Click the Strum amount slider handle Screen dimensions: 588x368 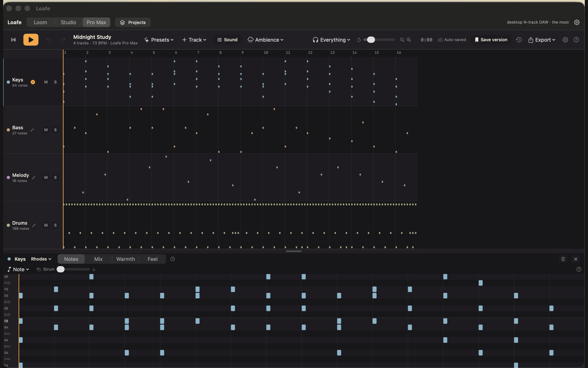(x=60, y=269)
